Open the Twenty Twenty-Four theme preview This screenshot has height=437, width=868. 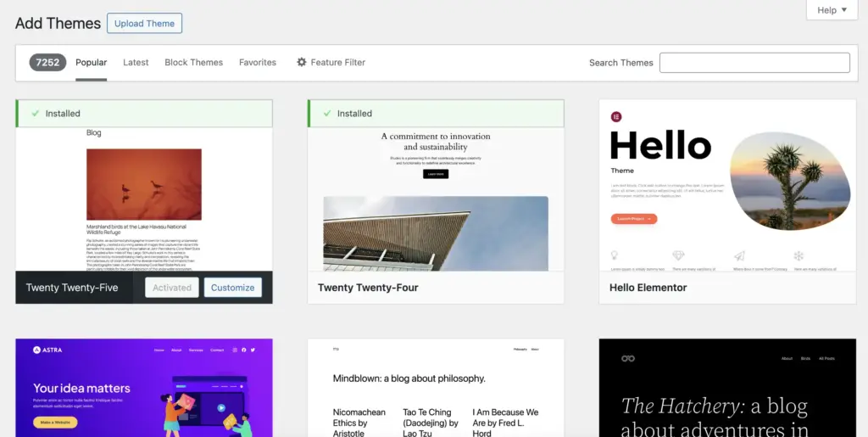(x=436, y=199)
